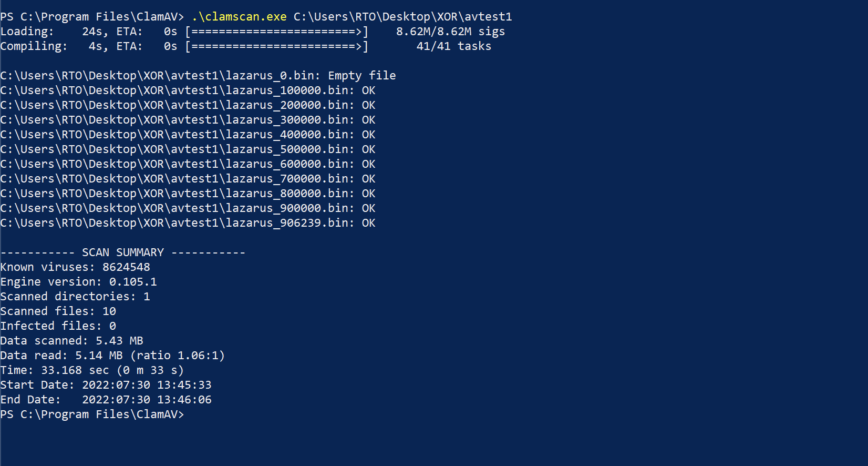Select the lazarus_906239.bin OK line
868x466 pixels.
pyautogui.click(x=188, y=223)
